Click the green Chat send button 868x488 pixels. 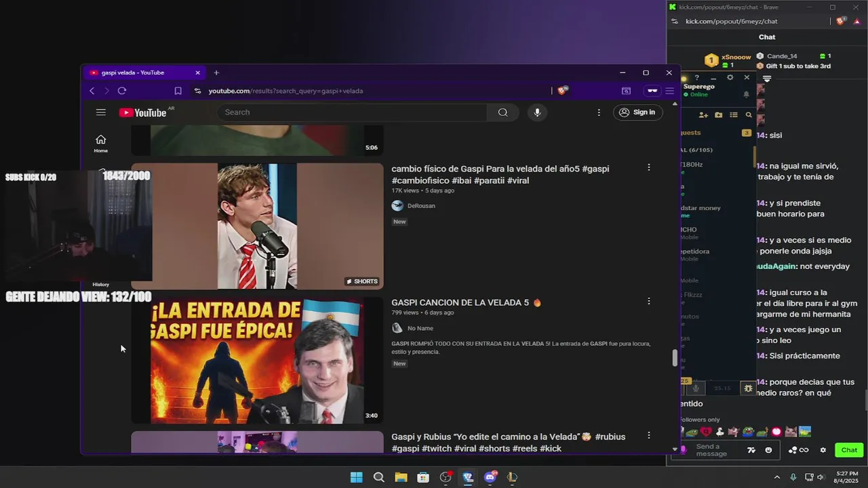pos(849,450)
